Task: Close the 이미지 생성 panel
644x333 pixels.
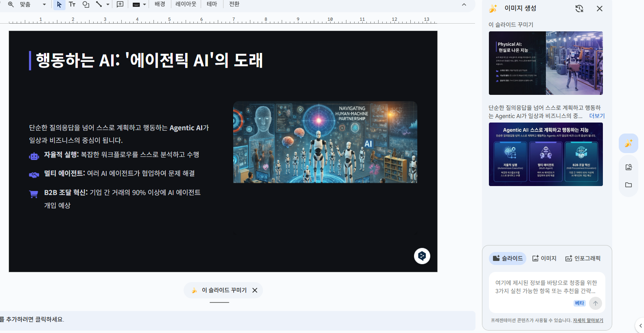Action: click(x=600, y=9)
